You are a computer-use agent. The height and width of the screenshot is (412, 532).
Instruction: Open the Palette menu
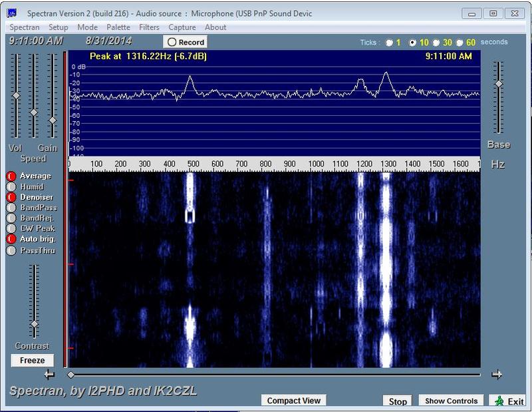[118, 27]
